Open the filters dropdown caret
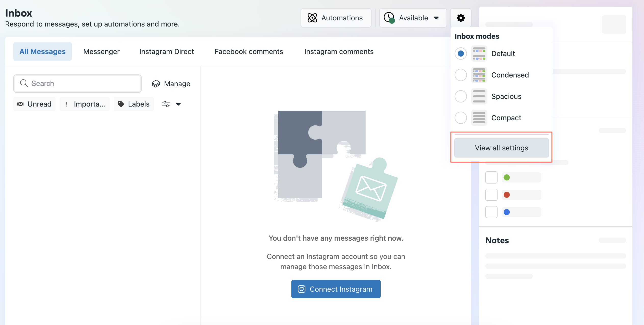 pos(178,104)
